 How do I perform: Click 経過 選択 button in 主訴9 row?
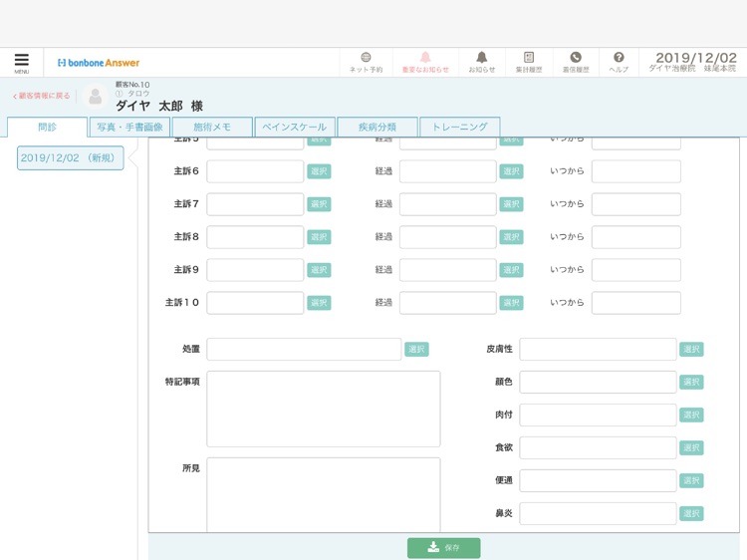pyautogui.click(x=511, y=270)
